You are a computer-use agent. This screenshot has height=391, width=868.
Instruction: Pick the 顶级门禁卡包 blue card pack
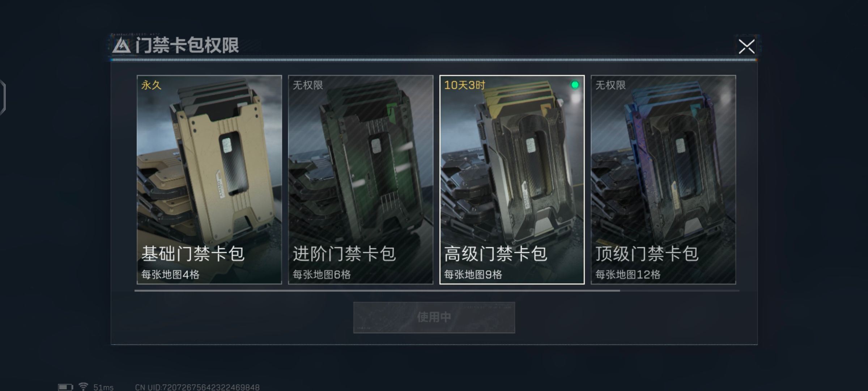click(x=663, y=180)
